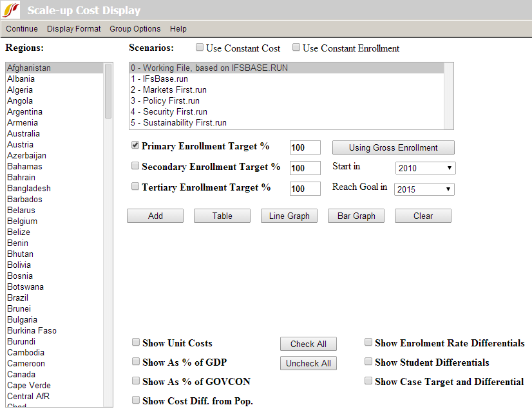This screenshot has height=414, width=532.
Task: Open the Group Options menu
Action: pos(135,29)
